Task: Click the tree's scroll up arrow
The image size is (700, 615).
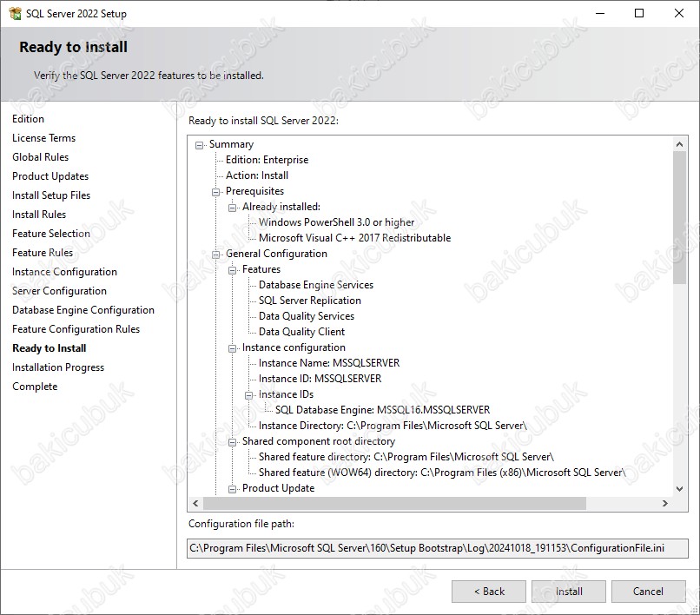Action: pos(679,144)
